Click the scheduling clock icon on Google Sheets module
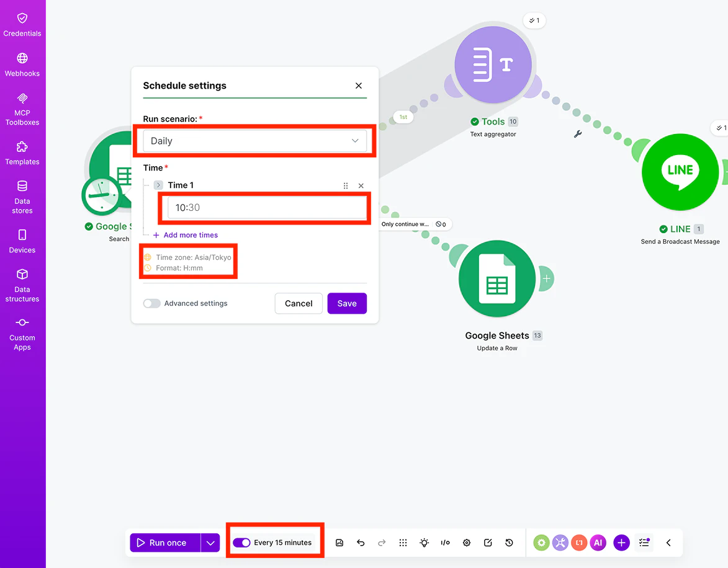 (x=102, y=195)
